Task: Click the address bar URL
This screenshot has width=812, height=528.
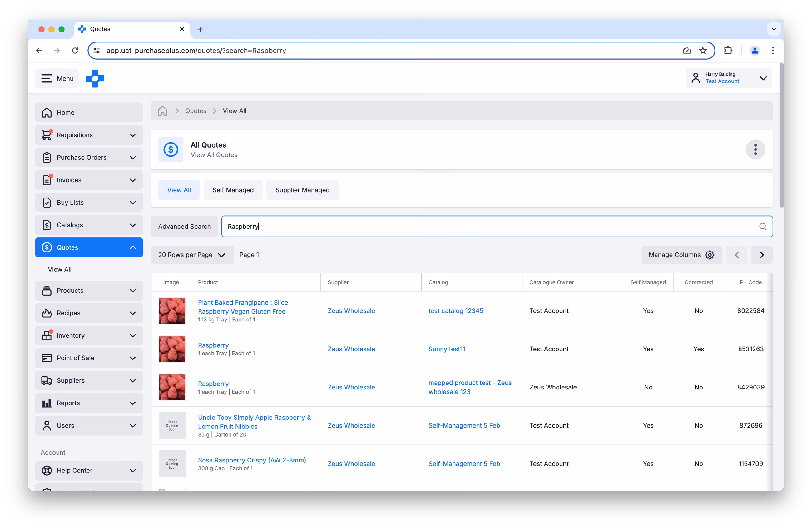Action: pos(196,51)
